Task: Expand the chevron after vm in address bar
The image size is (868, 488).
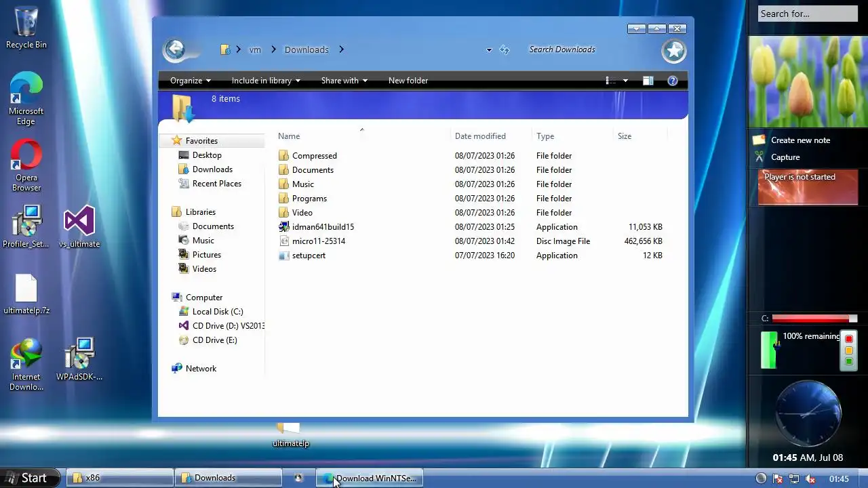Action: tap(273, 49)
